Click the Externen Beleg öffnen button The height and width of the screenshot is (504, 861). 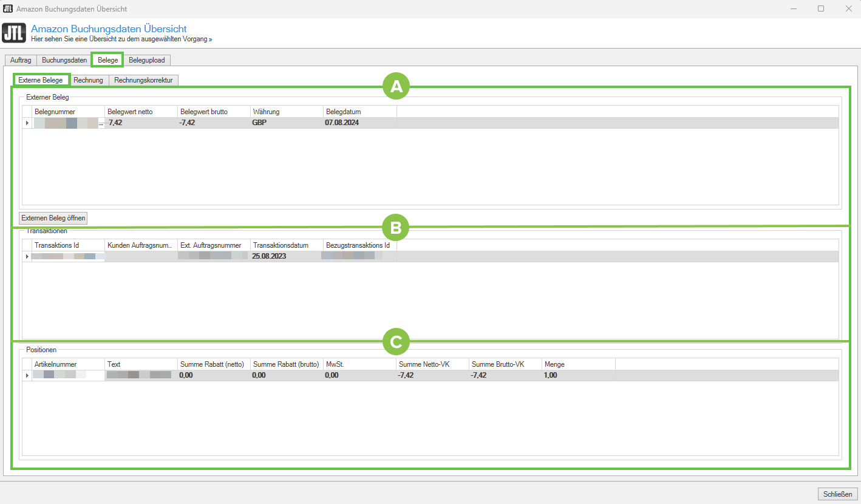(53, 218)
